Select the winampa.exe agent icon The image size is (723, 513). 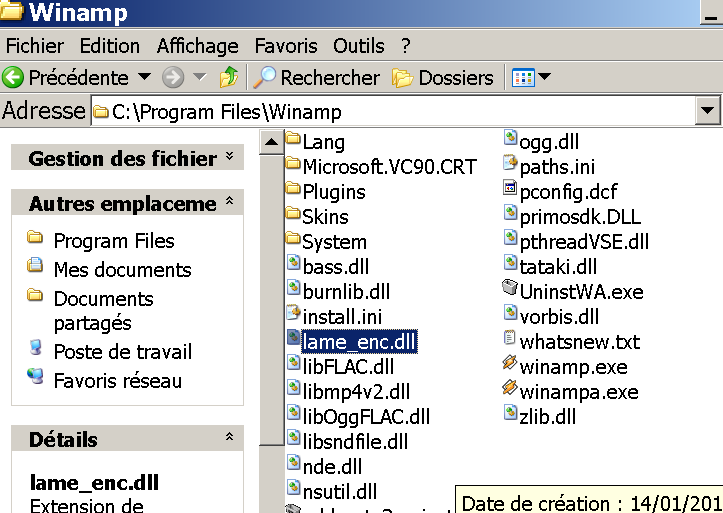(510, 387)
